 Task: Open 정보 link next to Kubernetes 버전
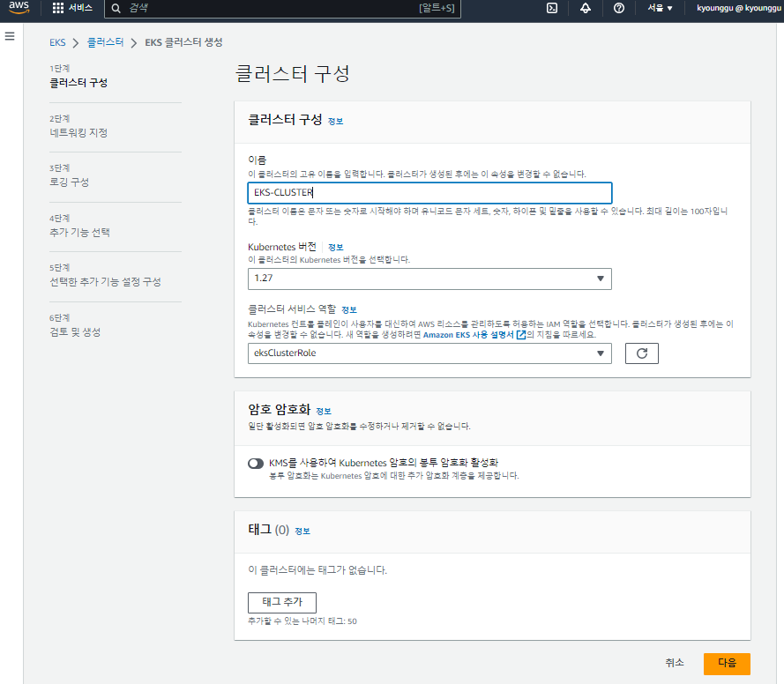(335, 248)
